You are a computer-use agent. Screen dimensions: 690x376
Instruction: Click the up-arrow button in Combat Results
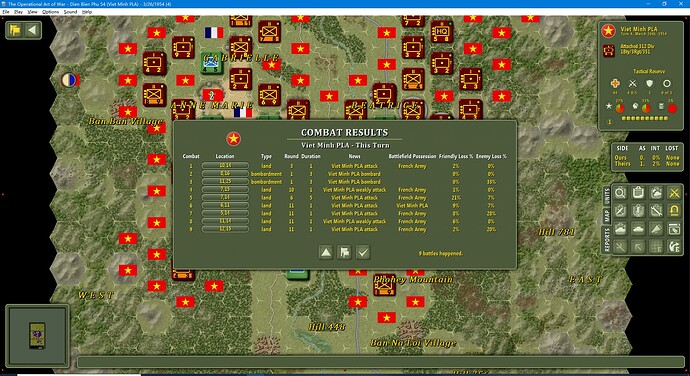[326, 252]
